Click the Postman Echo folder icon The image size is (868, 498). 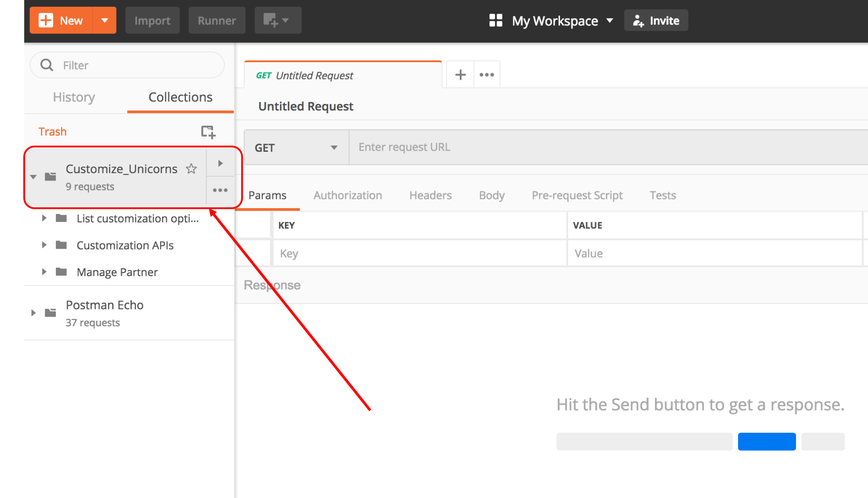tap(51, 313)
